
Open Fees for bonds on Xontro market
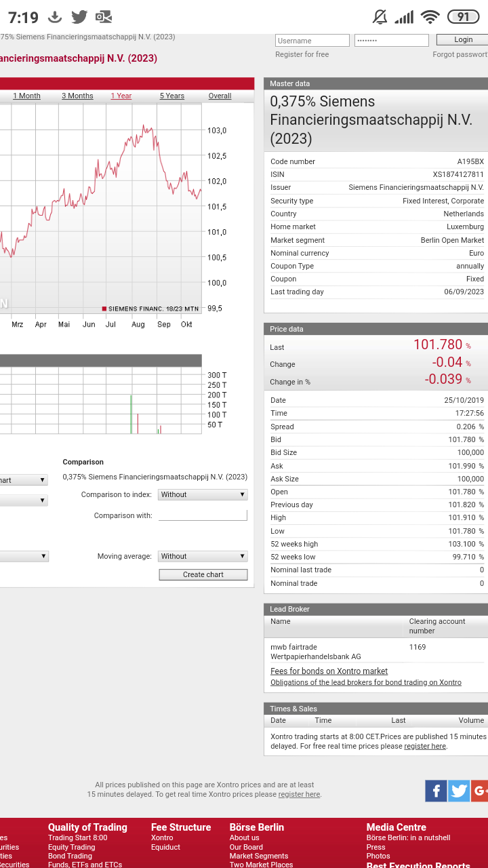pos(329,671)
